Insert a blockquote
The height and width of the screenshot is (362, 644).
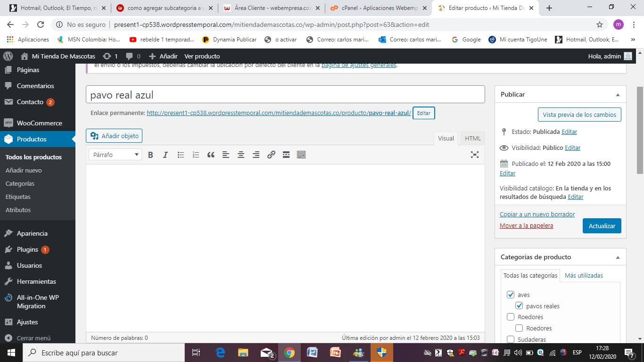[x=211, y=155]
